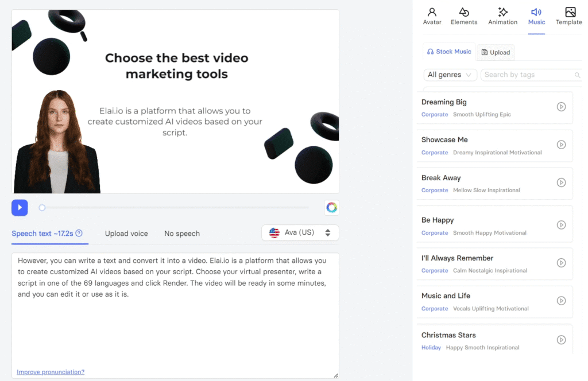Viewport: 588px width, 381px height.
Task: Click the colorful circle background color icon
Action: (x=331, y=207)
